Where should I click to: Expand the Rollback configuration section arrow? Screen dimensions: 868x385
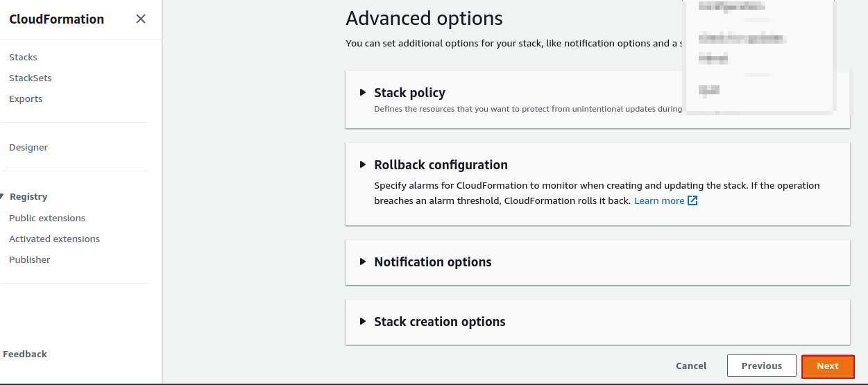click(x=362, y=164)
